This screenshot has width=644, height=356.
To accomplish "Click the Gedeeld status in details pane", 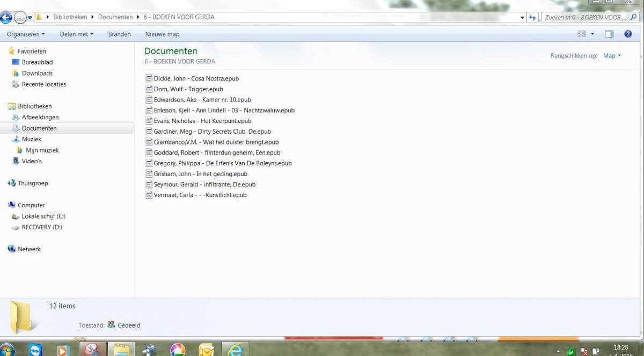I will 129,325.
